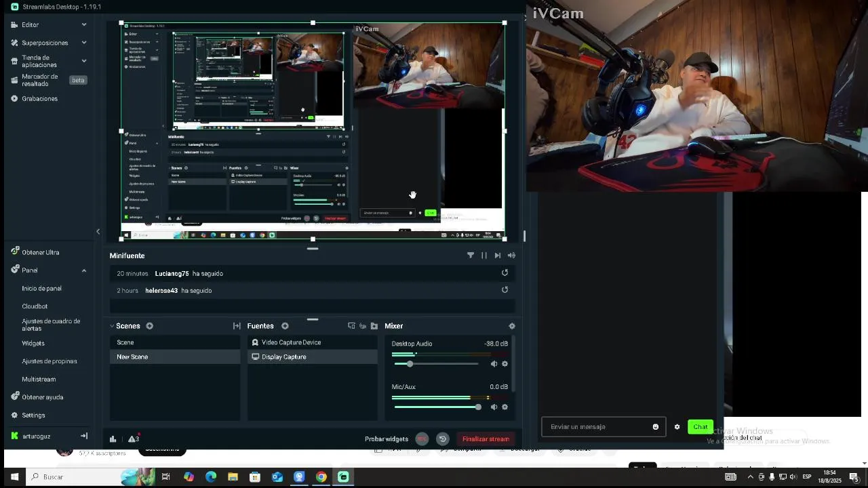Open Streamlabs Desktop taskbar icon
This screenshot has height=488, width=868.
(343, 477)
